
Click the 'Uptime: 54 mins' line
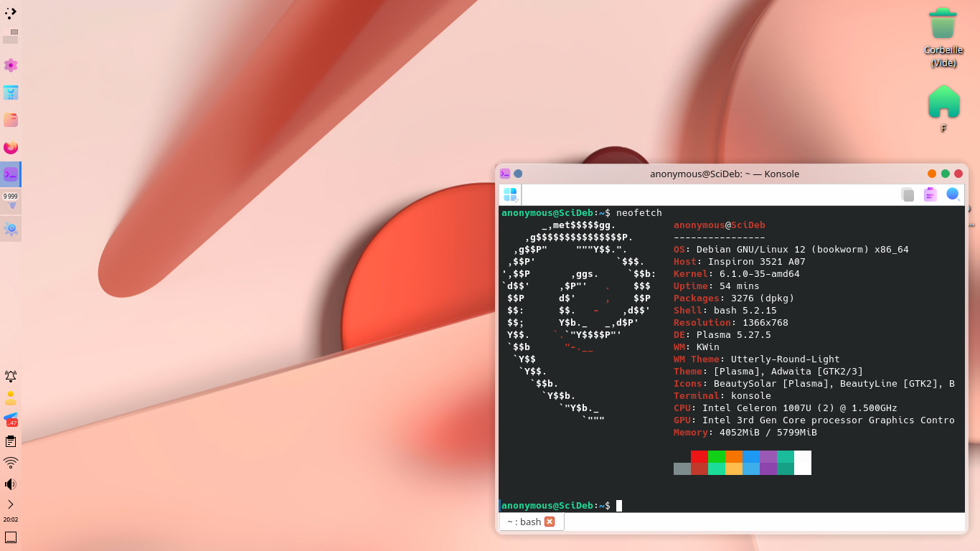(x=717, y=286)
